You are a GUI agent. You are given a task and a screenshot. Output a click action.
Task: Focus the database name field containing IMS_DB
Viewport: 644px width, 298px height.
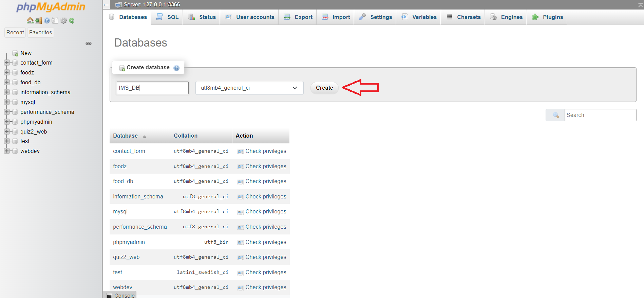click(x=153, y=88)
